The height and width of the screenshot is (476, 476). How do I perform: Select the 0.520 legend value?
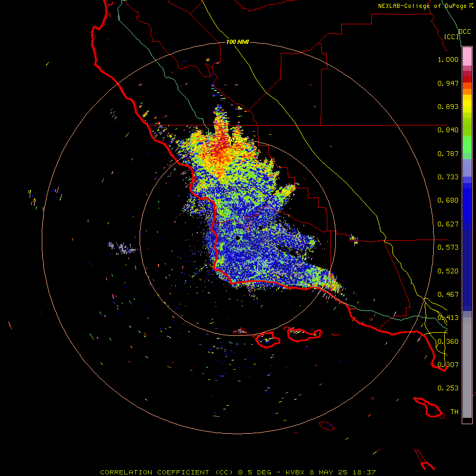[x=448, y=271]
